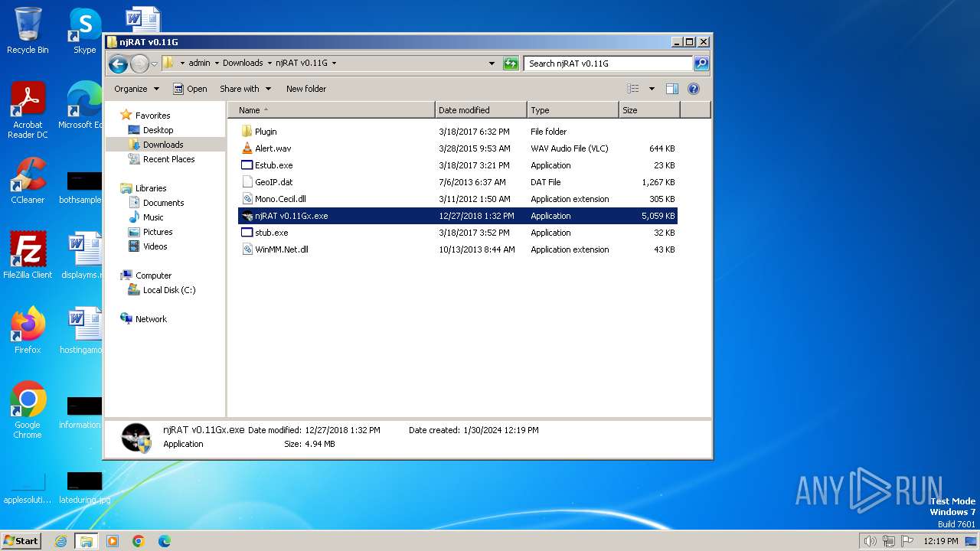Click the New folder button

click(x=306, y=89)
